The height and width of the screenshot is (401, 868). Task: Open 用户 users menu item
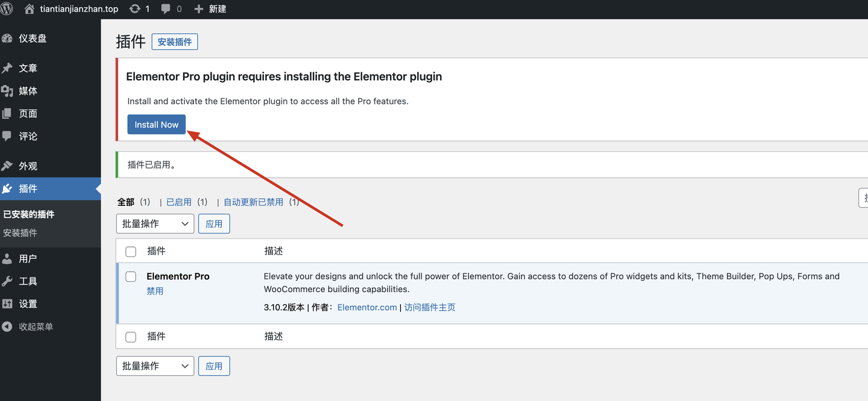(28, 259)
